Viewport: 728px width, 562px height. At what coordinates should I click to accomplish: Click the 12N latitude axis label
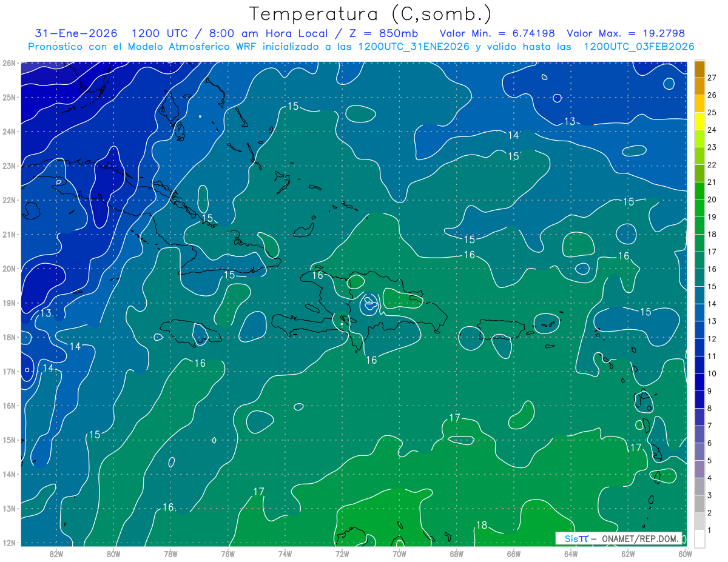(8, 543)
